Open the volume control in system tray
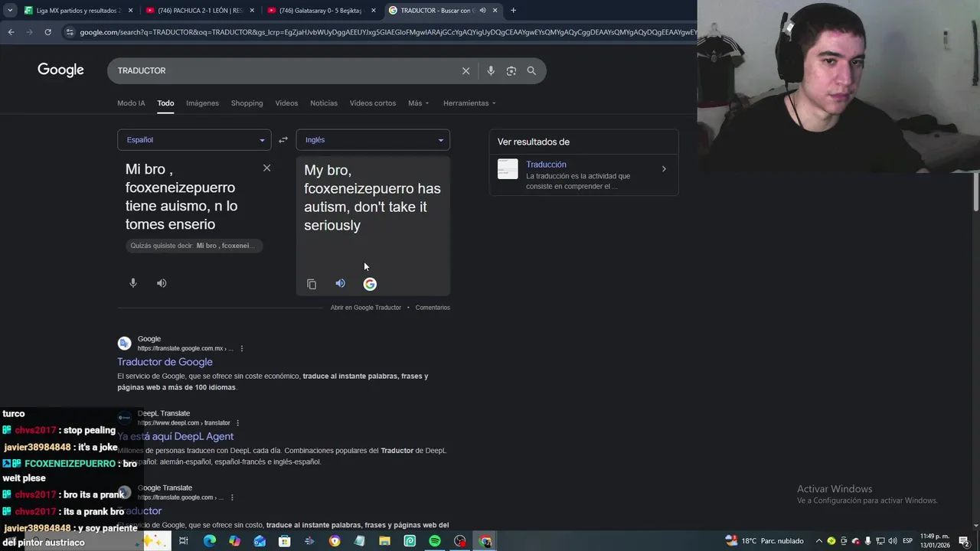The width and height of the screenshot is (980, 551). (892, 541)
